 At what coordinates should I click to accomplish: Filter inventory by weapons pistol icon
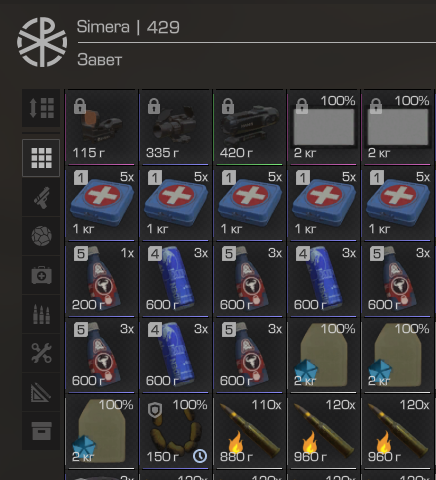(x=41, y=197)
